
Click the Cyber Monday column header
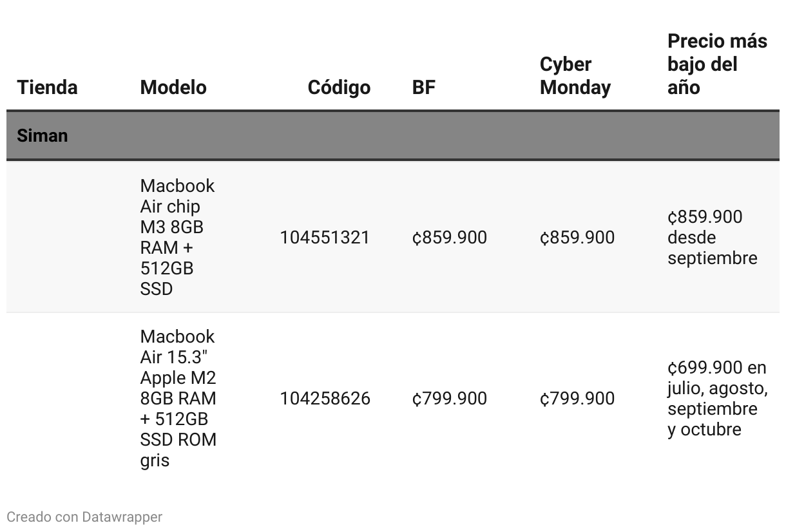(575, 76)
